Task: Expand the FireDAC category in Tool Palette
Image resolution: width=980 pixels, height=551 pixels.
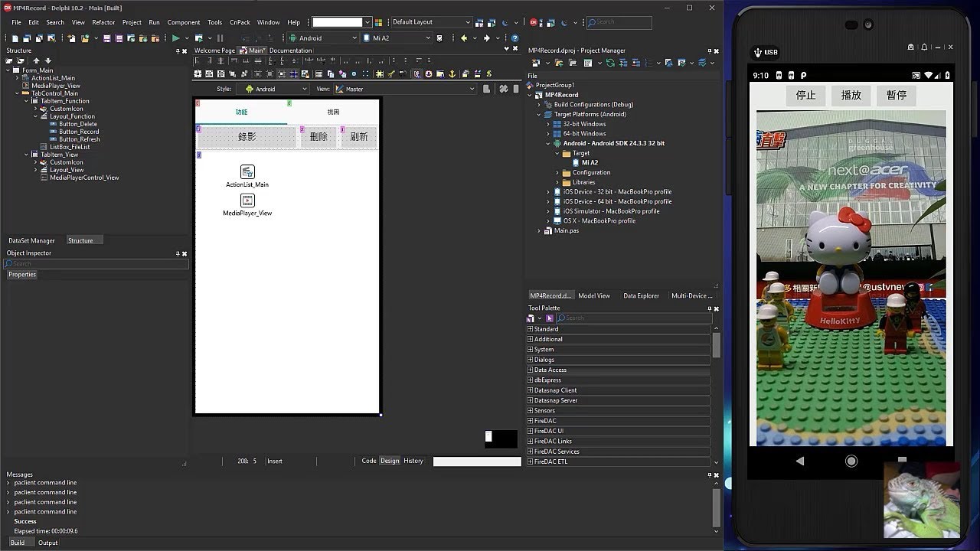Action: pos(530,421)
